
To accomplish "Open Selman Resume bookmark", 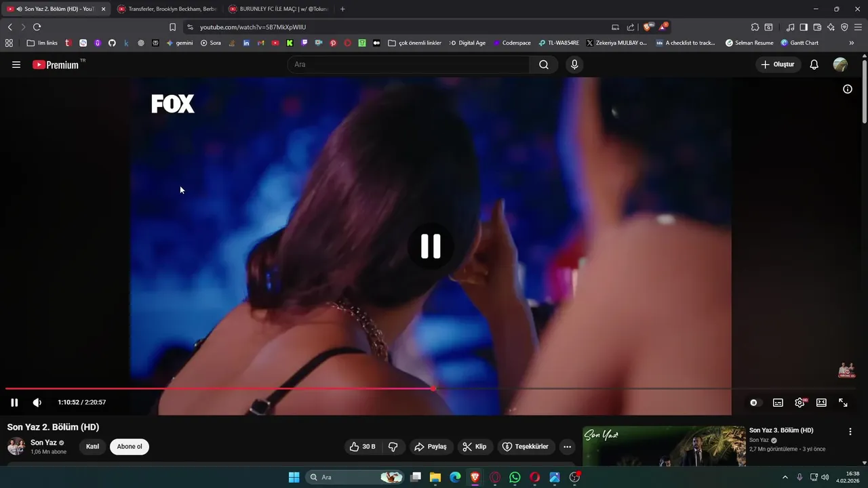I will (749, 43).
